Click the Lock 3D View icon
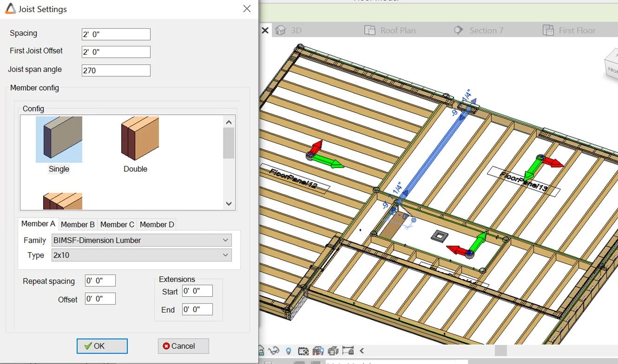 [262, 351]
